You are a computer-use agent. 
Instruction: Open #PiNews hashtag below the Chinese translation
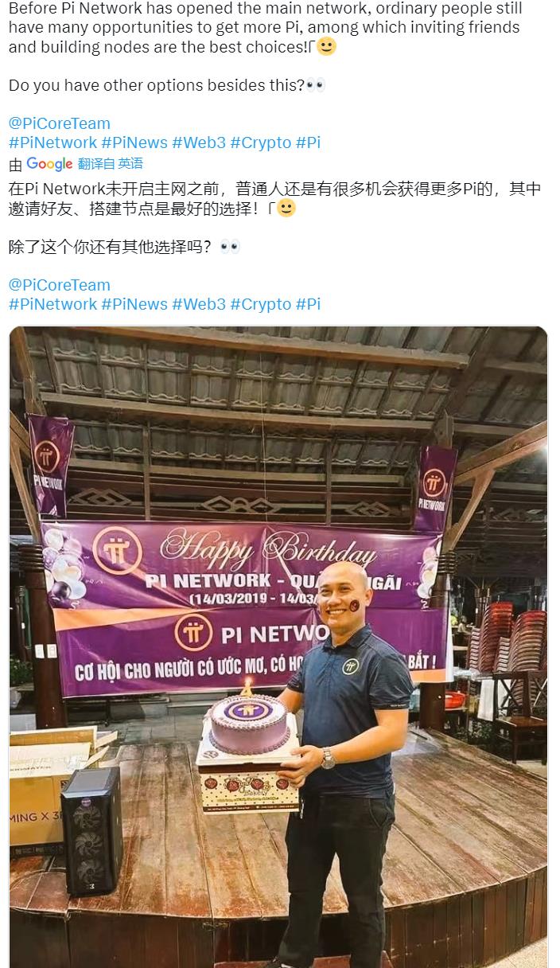[x=134, y=304]
